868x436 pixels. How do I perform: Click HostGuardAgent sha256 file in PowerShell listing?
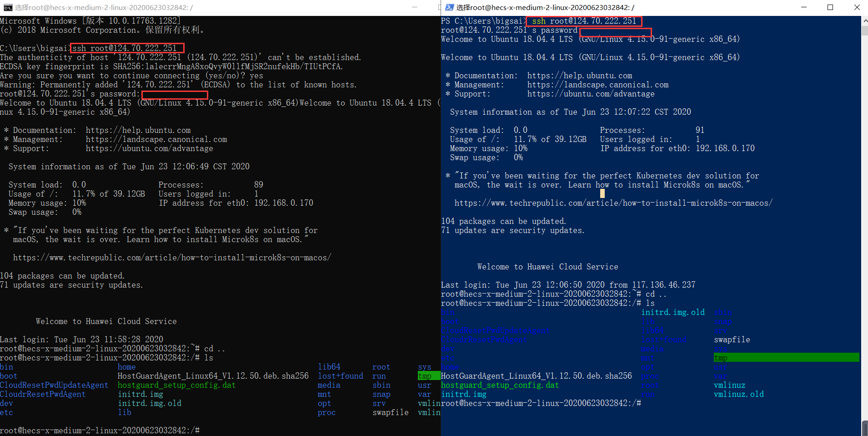coord(537,376)
